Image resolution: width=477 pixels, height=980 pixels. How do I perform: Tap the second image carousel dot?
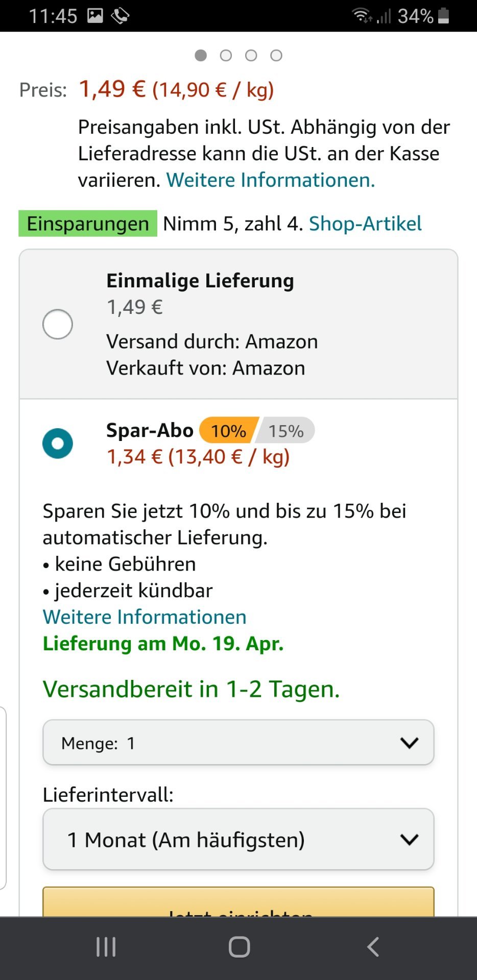[226, 55]
